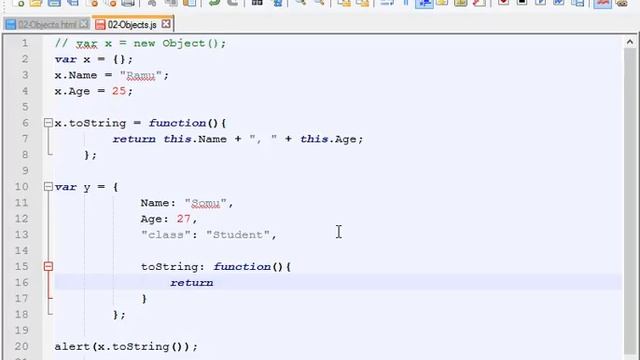This screenshot has height=360, width=640.
Task: Close the 02-Objects.html tab
Action: [84, 24]
